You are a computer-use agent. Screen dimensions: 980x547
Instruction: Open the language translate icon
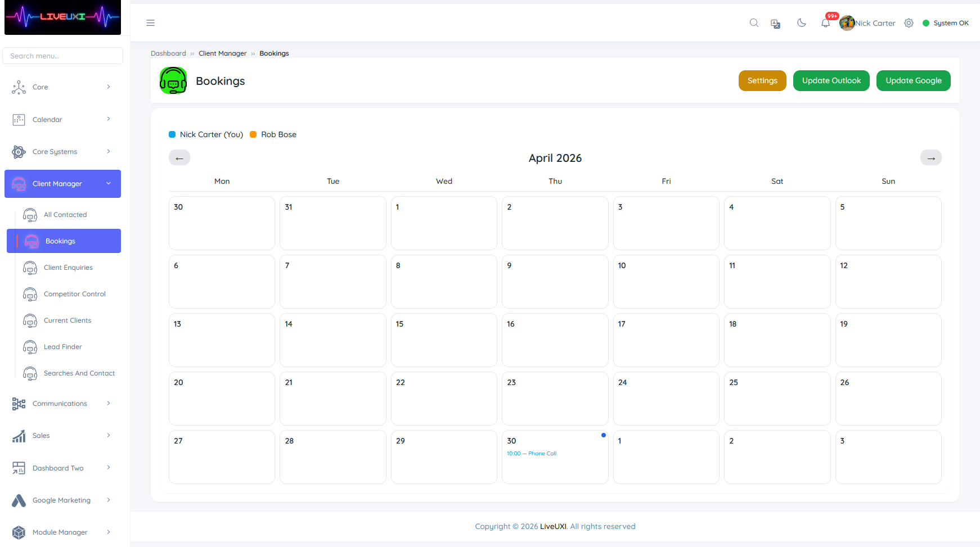[776, 24]
